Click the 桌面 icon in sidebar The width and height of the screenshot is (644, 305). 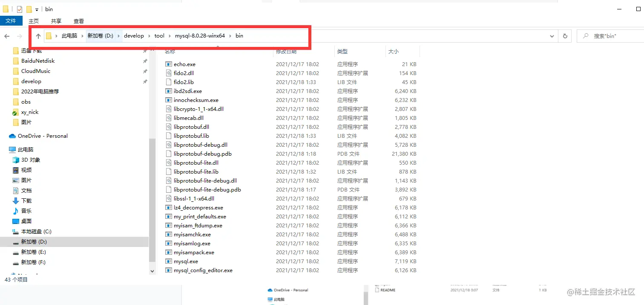(x=16, y=221)
